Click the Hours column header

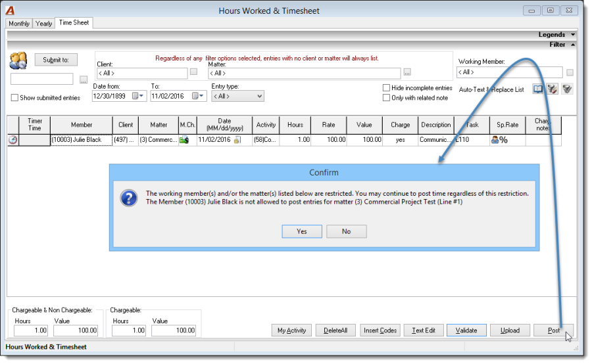point(295,125)
